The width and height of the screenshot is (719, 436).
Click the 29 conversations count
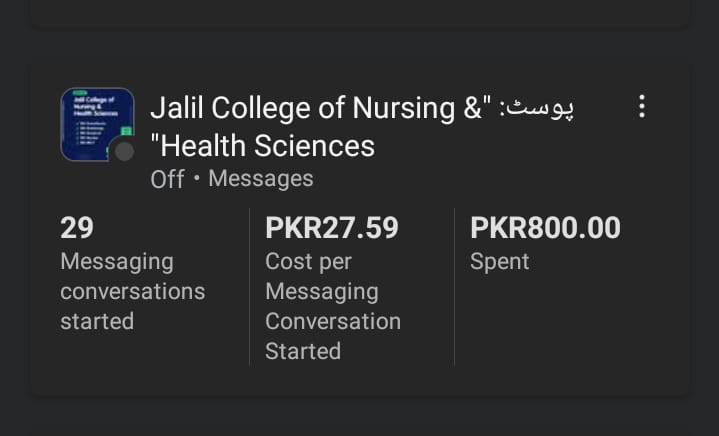coord(77,228)
